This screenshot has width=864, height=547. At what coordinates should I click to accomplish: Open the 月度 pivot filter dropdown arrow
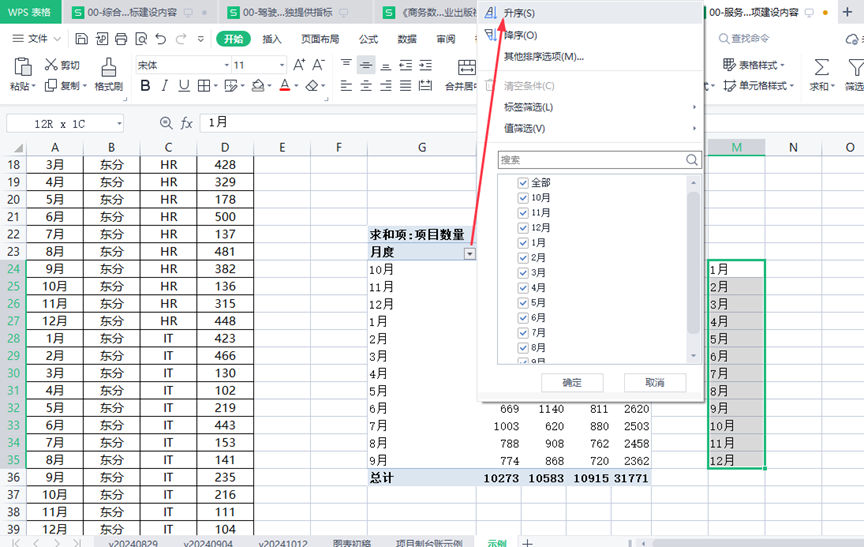tap(469, 253)
